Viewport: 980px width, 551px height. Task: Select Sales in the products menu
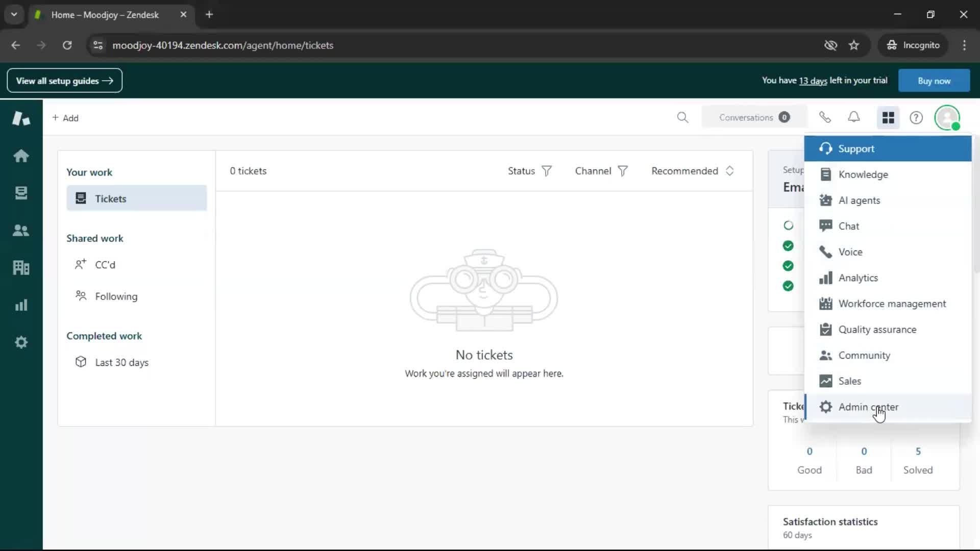coord(888,381)
